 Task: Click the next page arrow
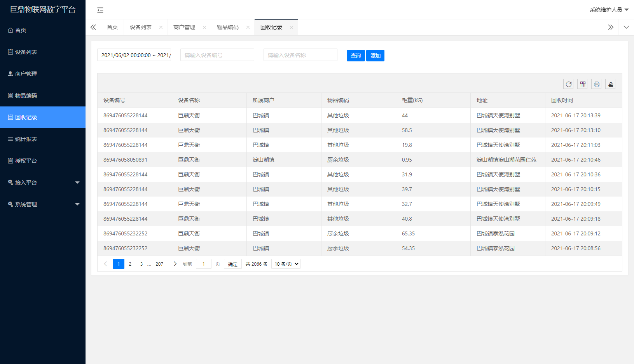175,264
